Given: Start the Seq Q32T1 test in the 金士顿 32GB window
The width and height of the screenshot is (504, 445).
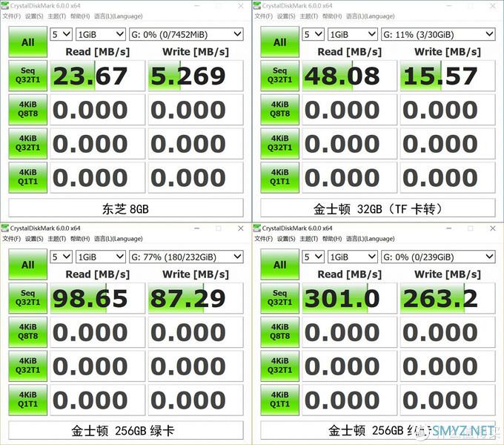Looking at the screenshot, I should click(280, 76).
